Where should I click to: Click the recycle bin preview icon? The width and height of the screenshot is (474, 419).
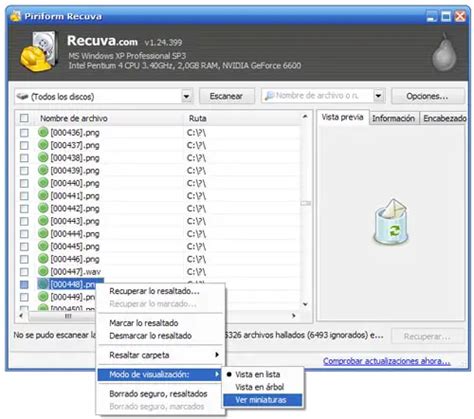point(391,222)
